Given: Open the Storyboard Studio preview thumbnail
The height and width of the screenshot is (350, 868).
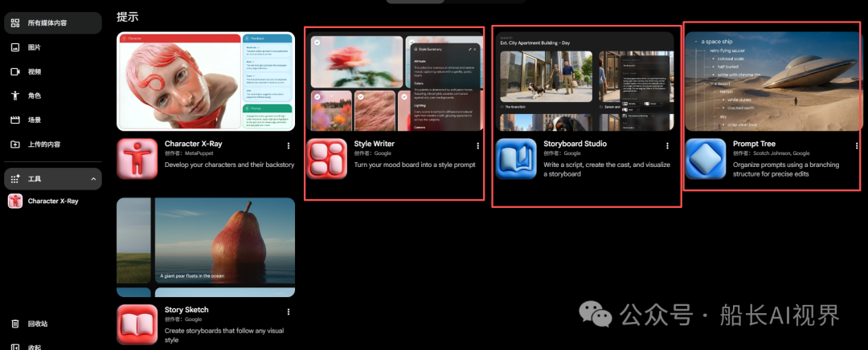Looking at the screenshot, I should pos(584,81).
